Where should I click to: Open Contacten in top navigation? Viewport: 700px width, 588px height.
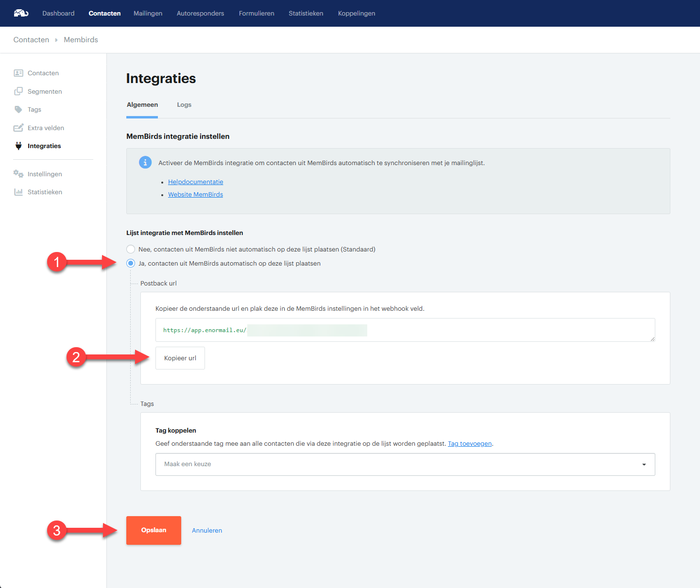(104, 13)
